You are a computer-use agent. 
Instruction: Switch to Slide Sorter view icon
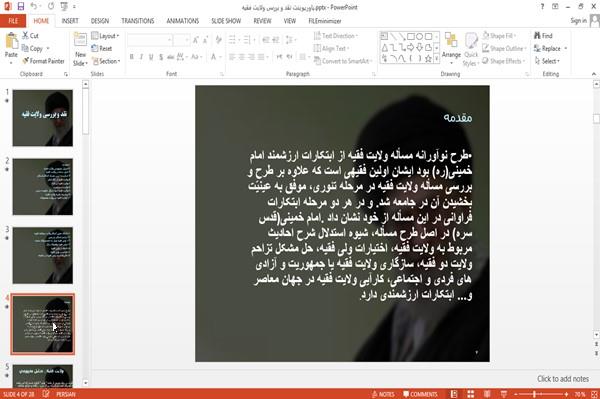coord(470,394)
